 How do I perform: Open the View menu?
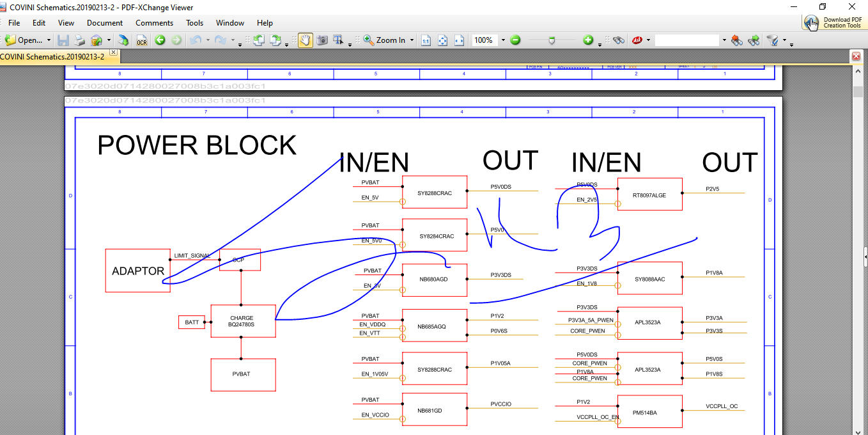[x=66, y=23]
